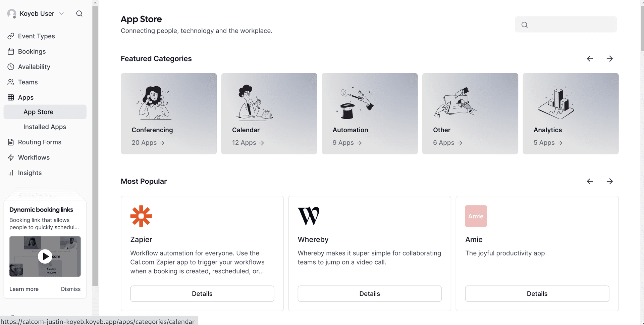
Task: Click the Availability clock icon
Action: coord(11,67)
